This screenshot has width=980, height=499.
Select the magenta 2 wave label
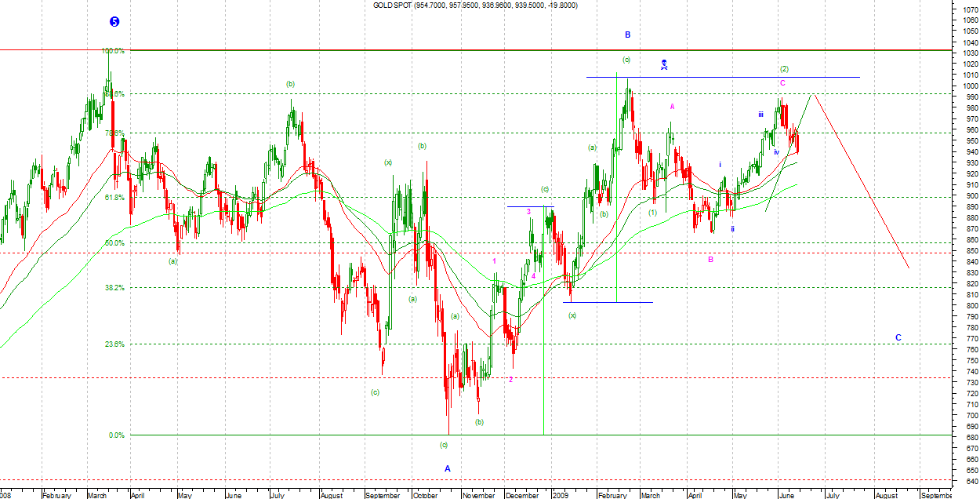510,380
